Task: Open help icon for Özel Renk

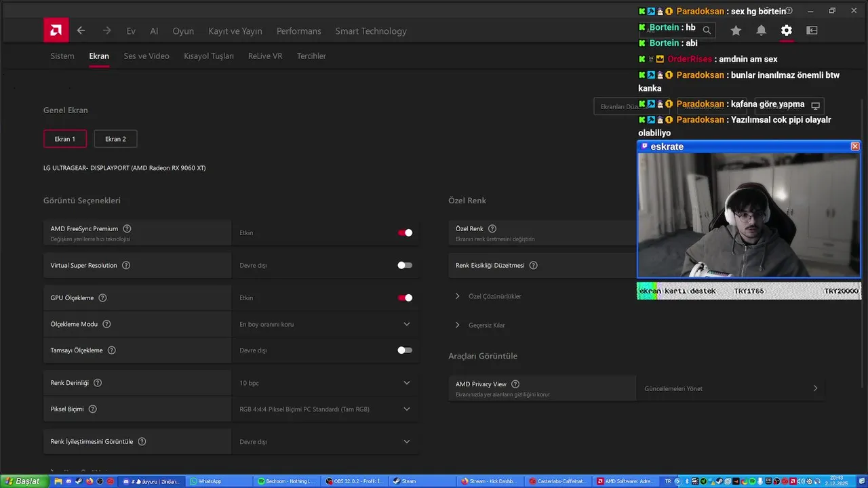Action: click(x=492, y=229)
